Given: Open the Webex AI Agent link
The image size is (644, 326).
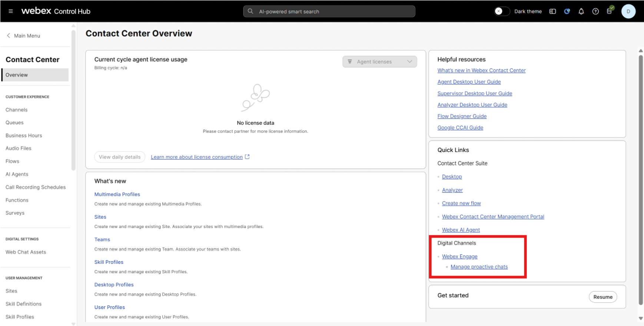Looking at the screenshot, I should (x=461, y=230).
